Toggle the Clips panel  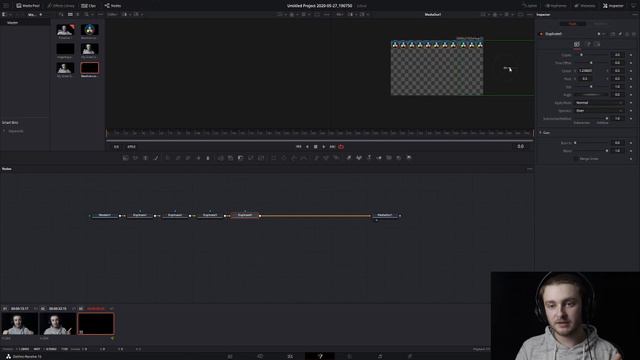(88, 6)
